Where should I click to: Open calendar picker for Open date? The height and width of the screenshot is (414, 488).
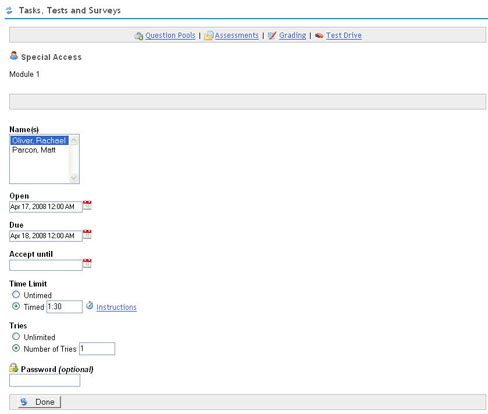87,205
